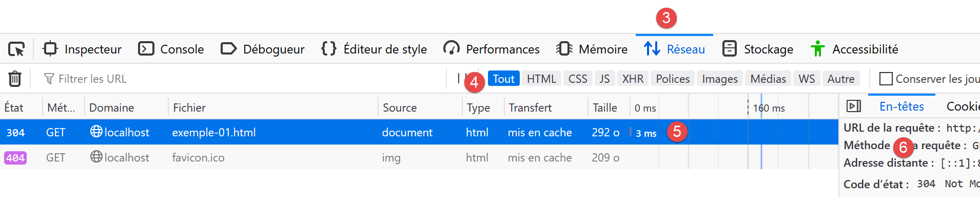
Task: Filter requests by HTML
Action: (541, 79)
